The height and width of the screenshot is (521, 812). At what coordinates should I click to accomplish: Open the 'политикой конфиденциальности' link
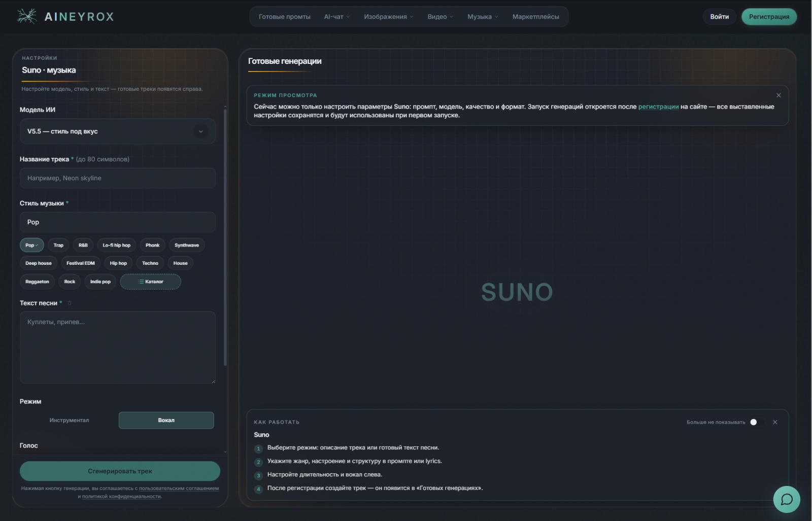click(122, 497)
